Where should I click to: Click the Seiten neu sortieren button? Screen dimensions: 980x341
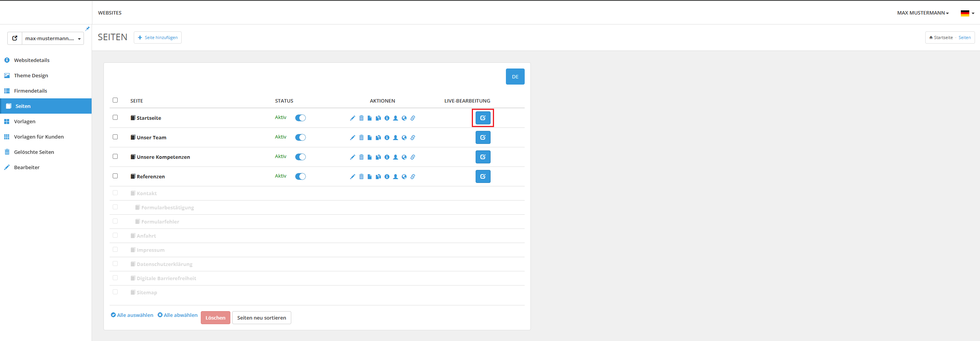[261, 318]
